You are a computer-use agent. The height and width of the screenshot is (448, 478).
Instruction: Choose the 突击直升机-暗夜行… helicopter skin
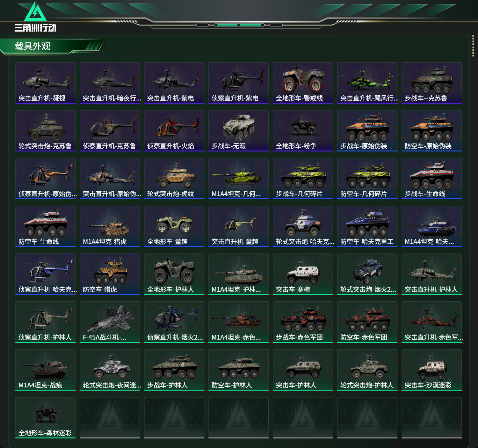tap(110, 83)
